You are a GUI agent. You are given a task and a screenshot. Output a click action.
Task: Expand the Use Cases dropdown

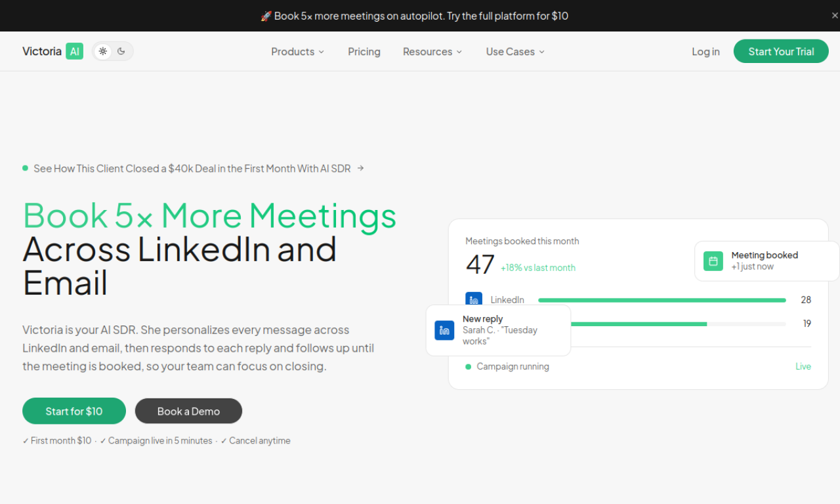click(515, 51)
